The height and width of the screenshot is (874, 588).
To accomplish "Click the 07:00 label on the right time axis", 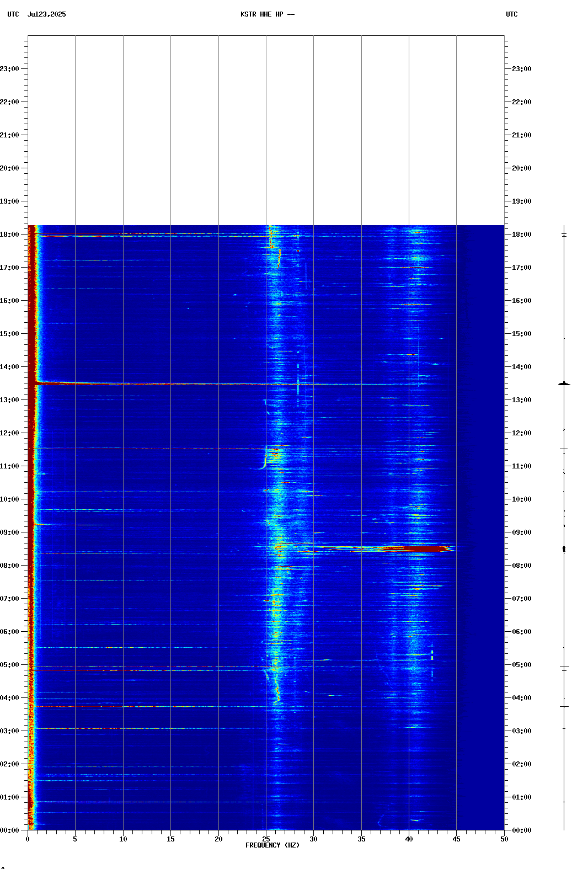I will point(522,599).
